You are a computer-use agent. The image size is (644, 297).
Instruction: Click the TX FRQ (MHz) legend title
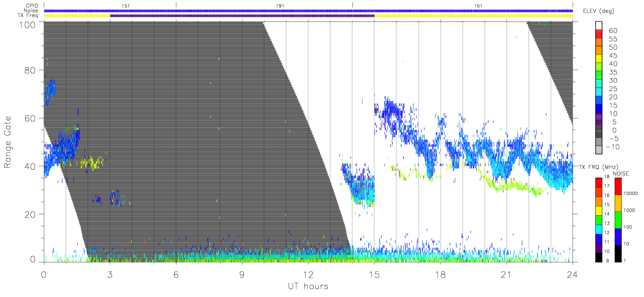point(599,167)
